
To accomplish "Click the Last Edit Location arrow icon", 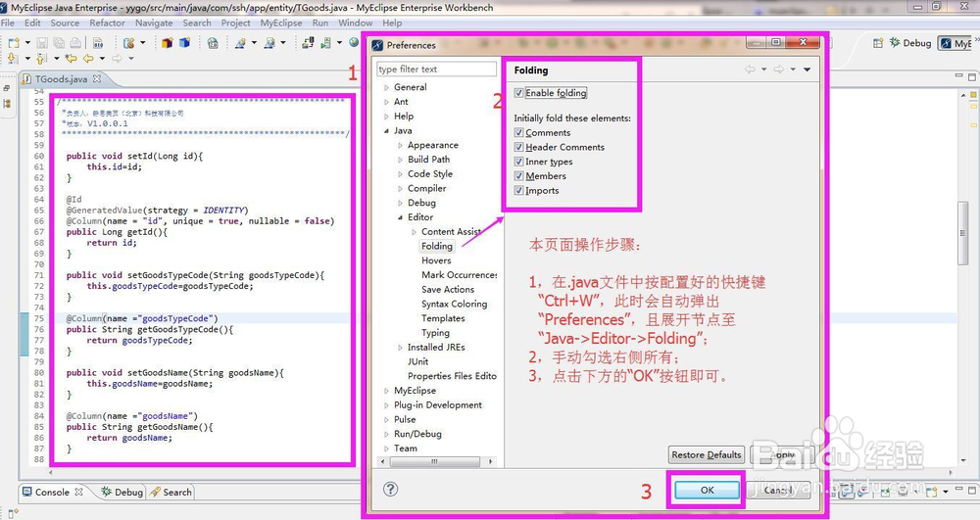I will click(x=71, y=58).
